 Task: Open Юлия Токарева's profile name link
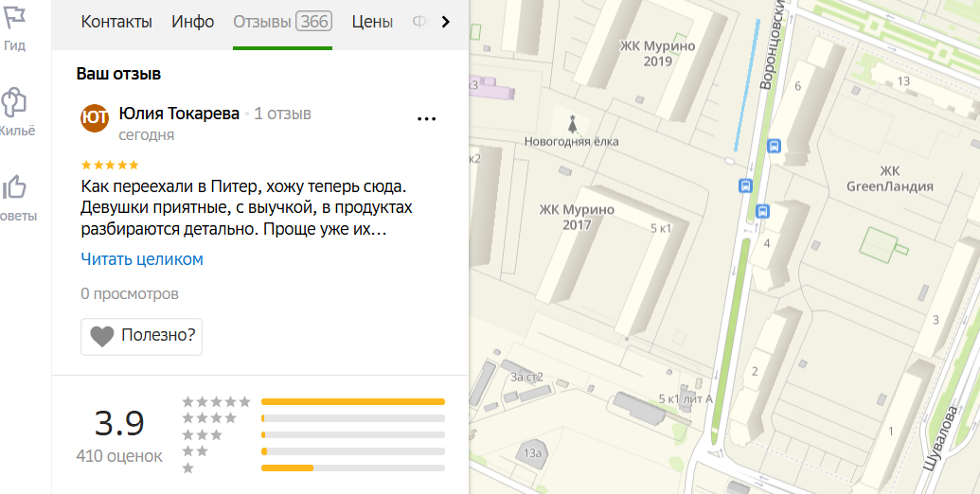pos(179,114)
